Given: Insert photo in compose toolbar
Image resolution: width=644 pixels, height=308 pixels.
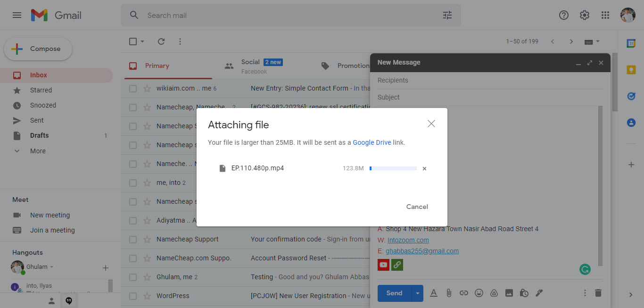Looking at the screenshot, I should (x=509, y=293).
